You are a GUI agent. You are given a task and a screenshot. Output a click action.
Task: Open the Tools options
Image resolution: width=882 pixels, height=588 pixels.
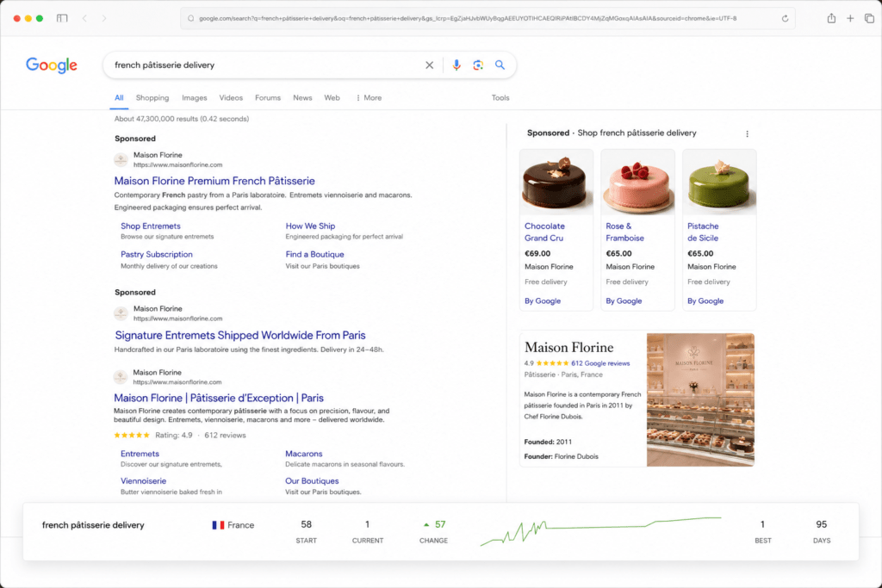[500, 98]
